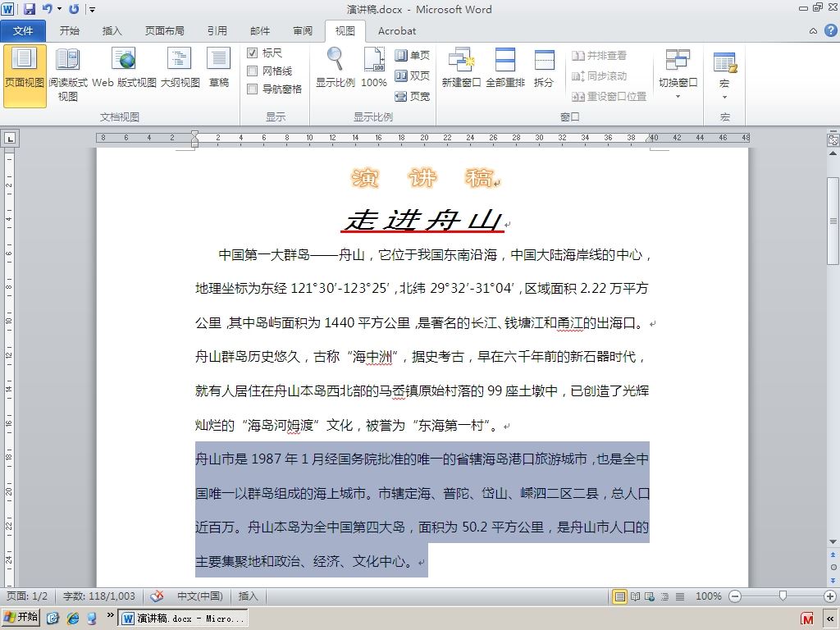Viewport: 840px width, 630px height.
Task: Click the zoom slider handle
Action: coord(783,596)
